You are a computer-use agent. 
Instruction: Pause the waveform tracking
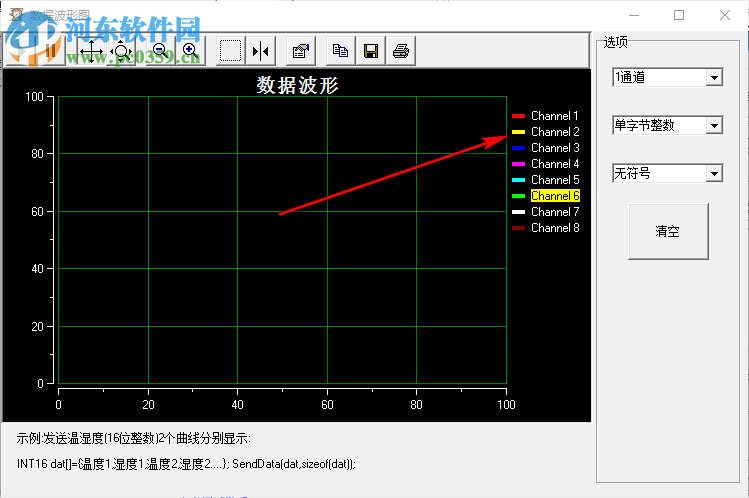pos(50,51)
